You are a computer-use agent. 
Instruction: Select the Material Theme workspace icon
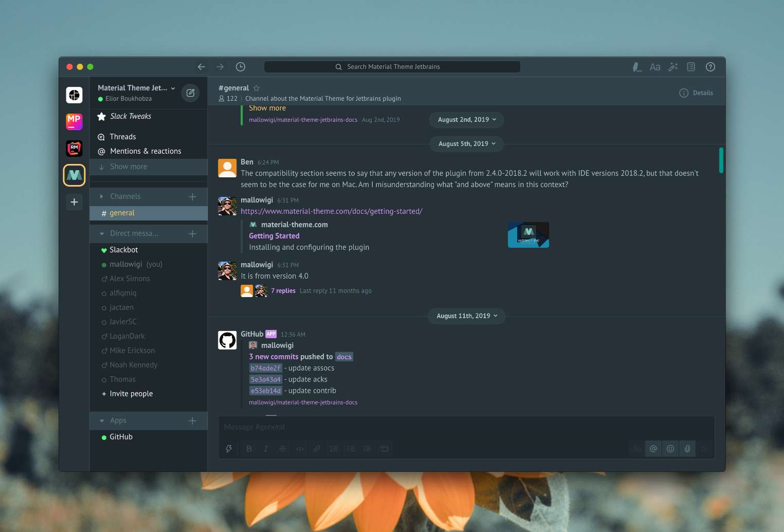tap(74, 175)
